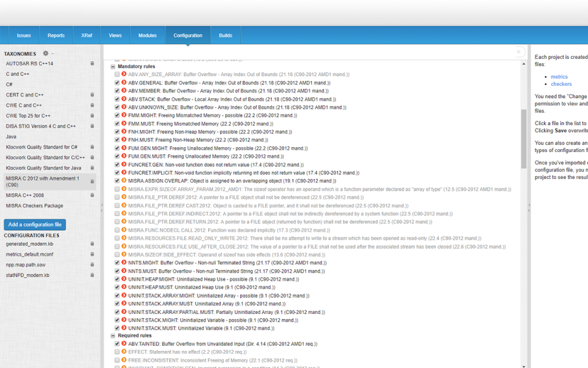The width and height of the screenshot is (588, 368).
Task: Click the lock icon beside generated_modern.kb
Action: point(92,243)
